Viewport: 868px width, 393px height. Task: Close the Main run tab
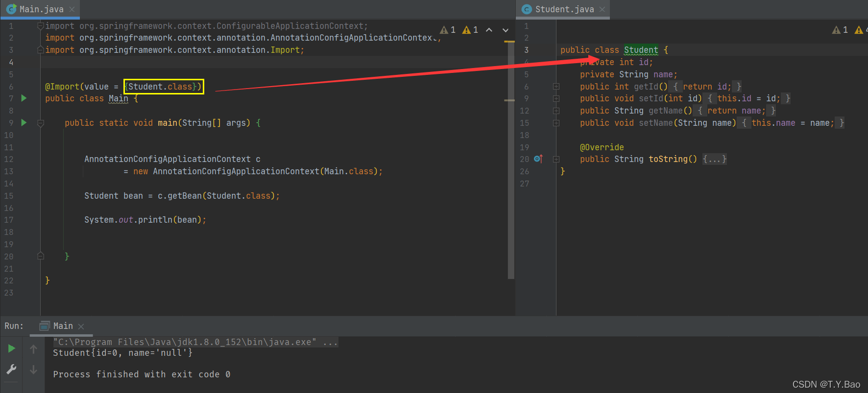tap(81, 326)
